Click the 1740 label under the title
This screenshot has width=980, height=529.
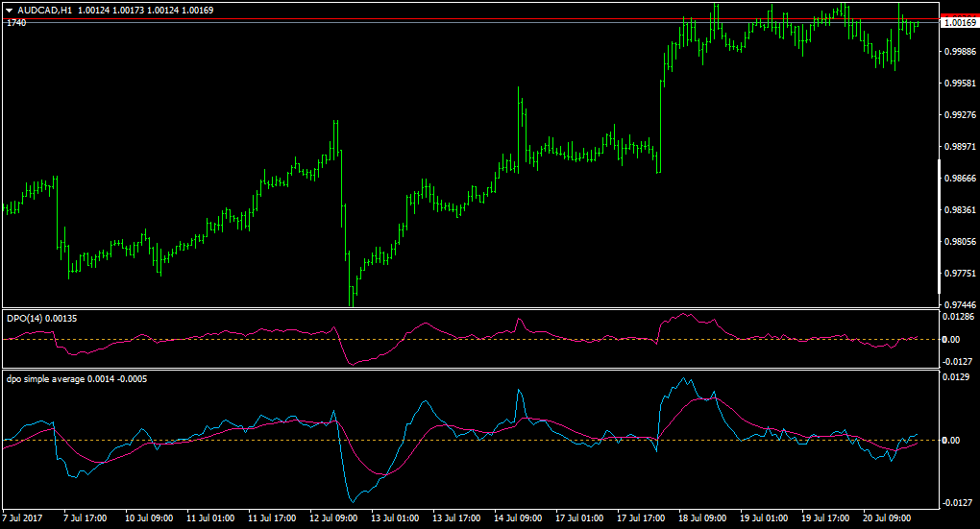pos(16,23)
